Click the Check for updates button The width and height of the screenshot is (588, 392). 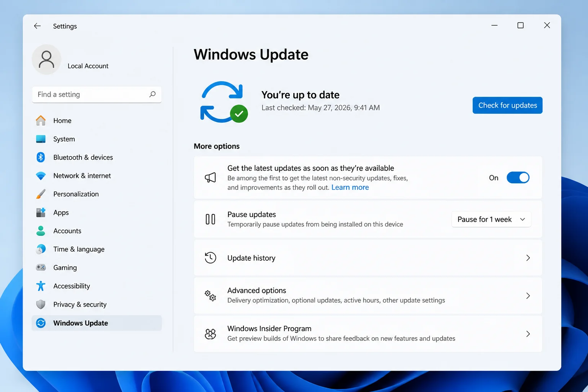tap(508, 105)
